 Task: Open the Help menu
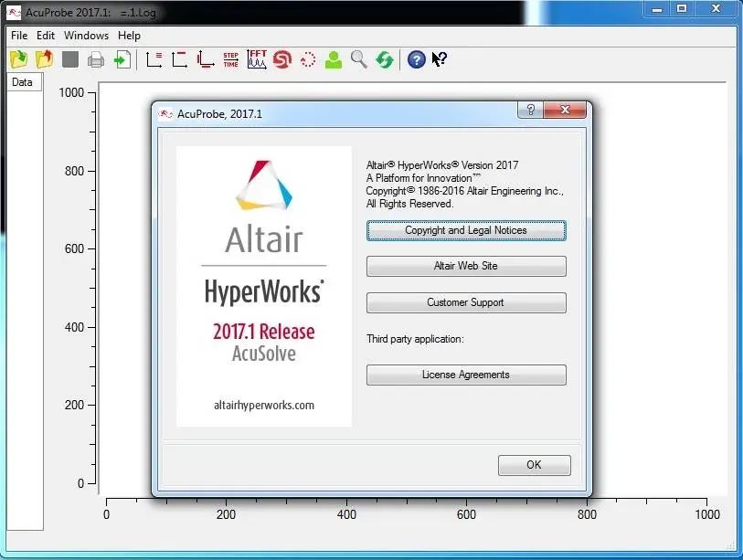pos(129,36)
